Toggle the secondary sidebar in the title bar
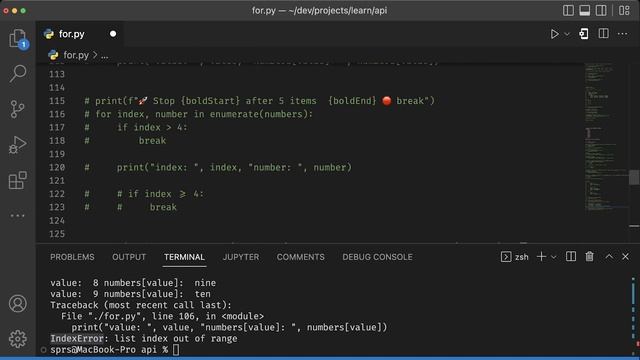 pos(601,11)
